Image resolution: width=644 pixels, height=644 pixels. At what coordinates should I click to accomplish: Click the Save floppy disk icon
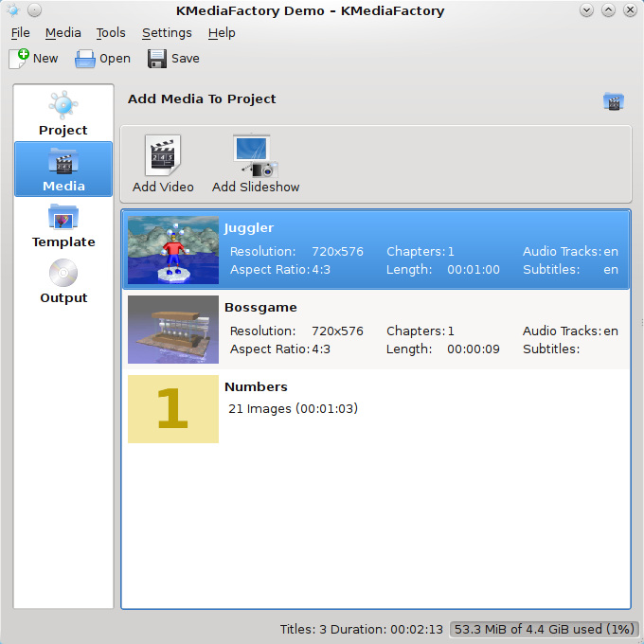[157, 59]
